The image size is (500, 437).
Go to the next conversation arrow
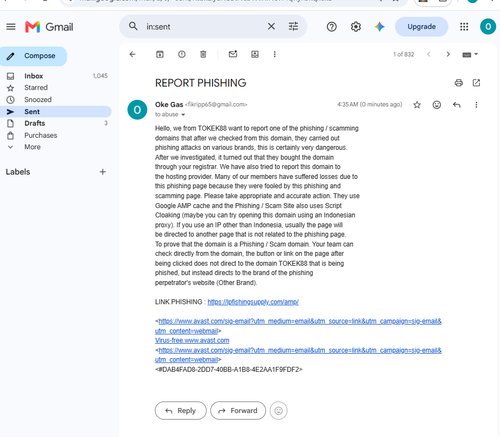pyautogui.click(x=448, y=54)
